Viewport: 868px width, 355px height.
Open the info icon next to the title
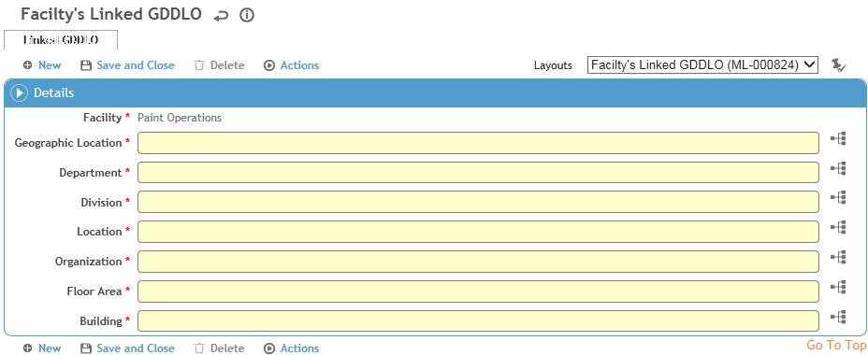pyautogui.click(x=247, y=16)
